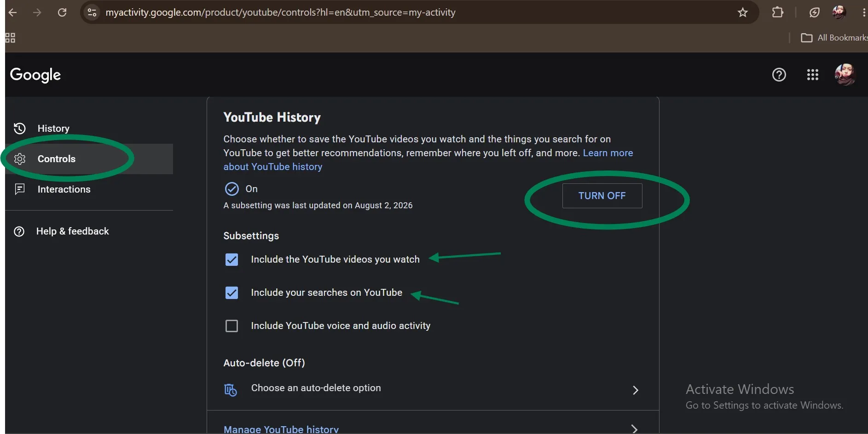This screenshot has width=868, height=434.
Task: Enable Include YouTube voice and audio activity
Action: (232, 326)
